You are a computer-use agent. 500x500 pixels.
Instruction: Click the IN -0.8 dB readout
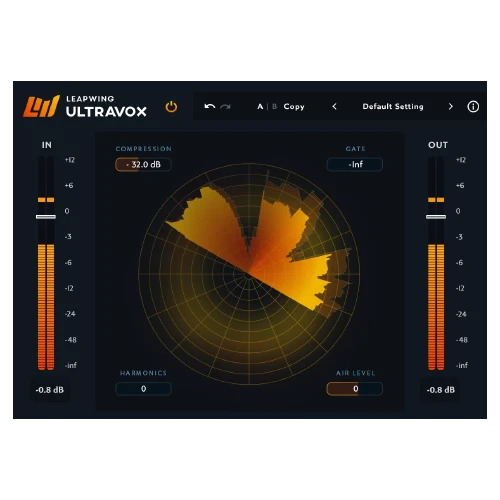tap(50, 390)
